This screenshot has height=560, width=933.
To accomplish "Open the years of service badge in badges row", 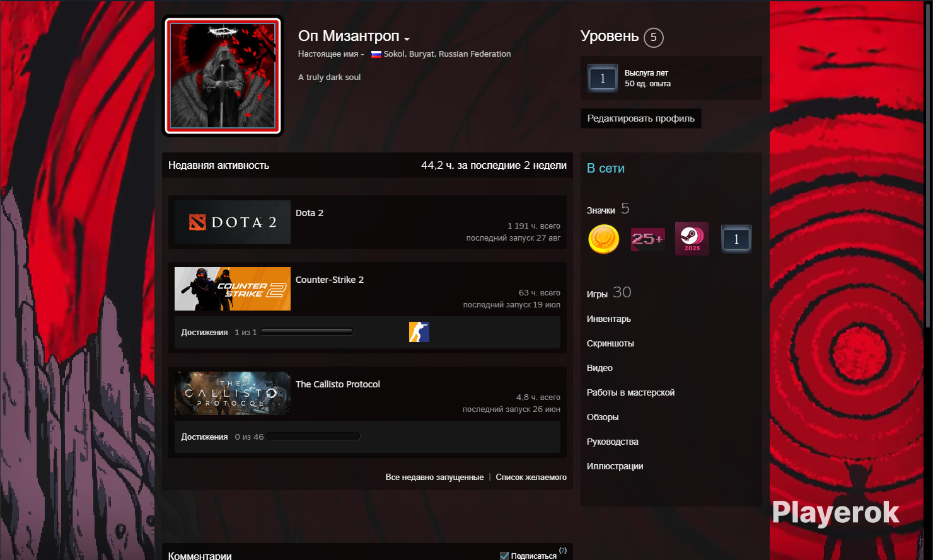I will (x=736, y=239).
